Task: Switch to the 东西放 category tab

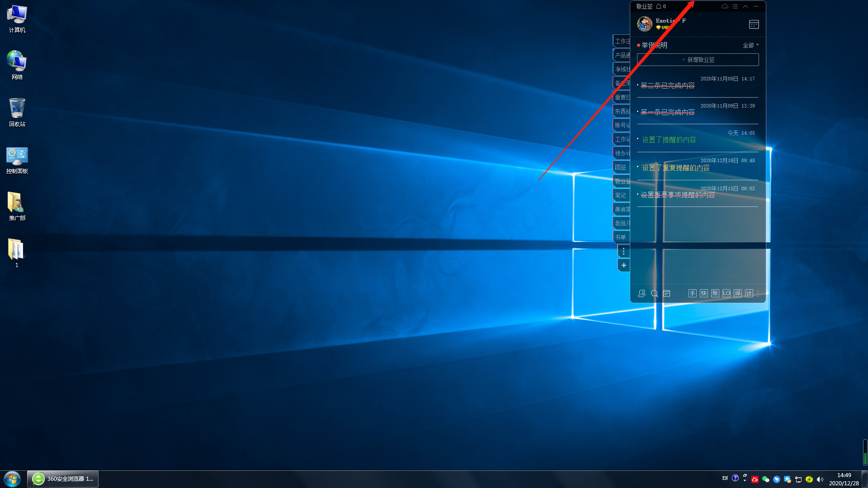Action: tap(622, 111)
